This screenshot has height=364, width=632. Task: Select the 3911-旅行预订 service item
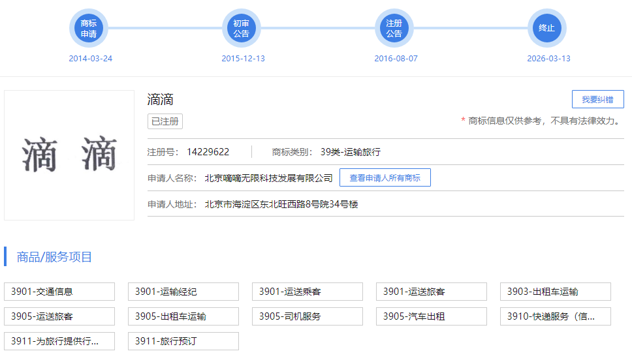point(183,341)
